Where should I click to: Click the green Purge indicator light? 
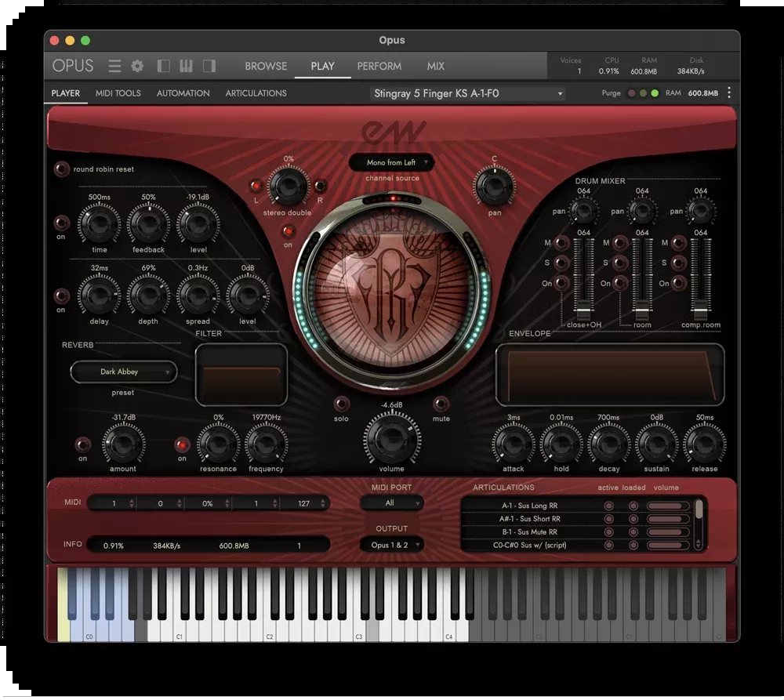(x=655, y=93)
